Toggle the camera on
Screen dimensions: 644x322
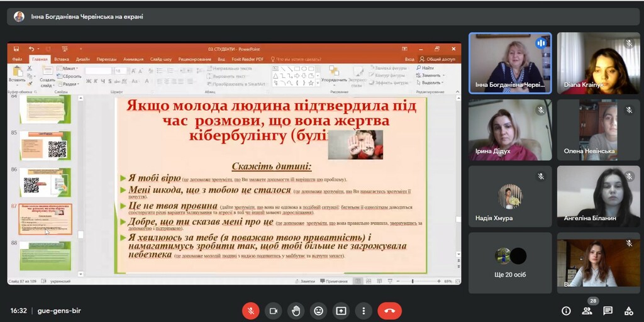click(273, 311)
